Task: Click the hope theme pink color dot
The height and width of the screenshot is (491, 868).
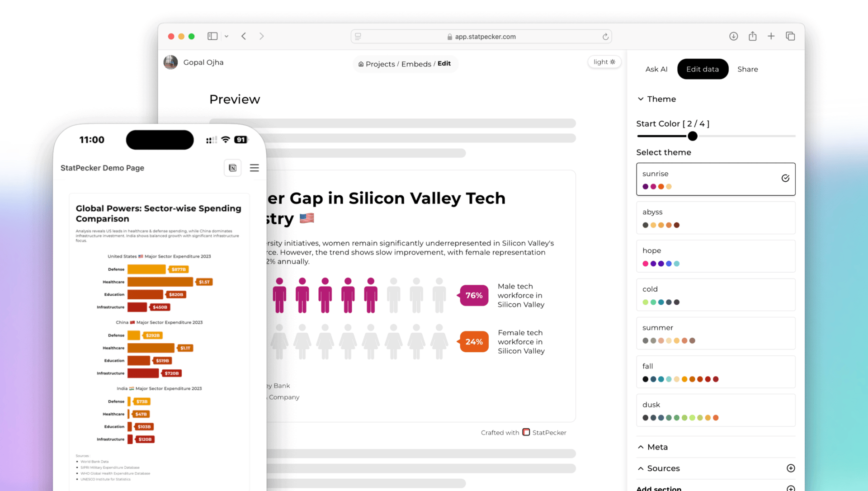Action: [x=645, y=264]
